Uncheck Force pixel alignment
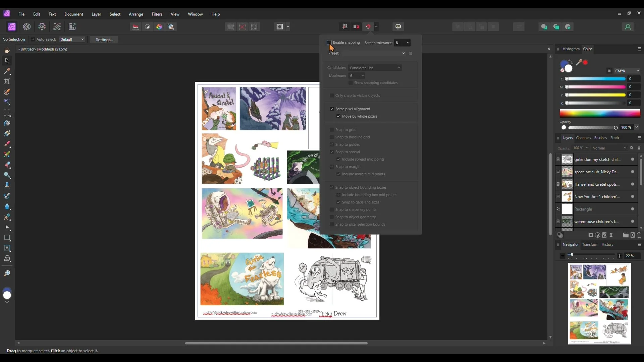The image size is (644, 362). (332, 109)
